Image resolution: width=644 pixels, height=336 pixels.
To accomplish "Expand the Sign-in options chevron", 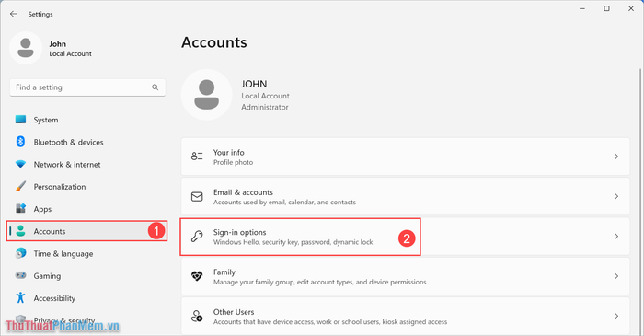I will (616, 237).
